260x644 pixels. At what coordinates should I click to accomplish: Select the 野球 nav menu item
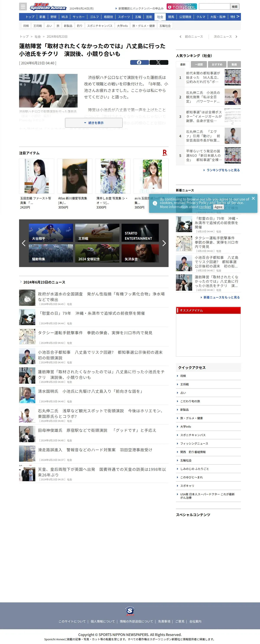tap(54, 17)
